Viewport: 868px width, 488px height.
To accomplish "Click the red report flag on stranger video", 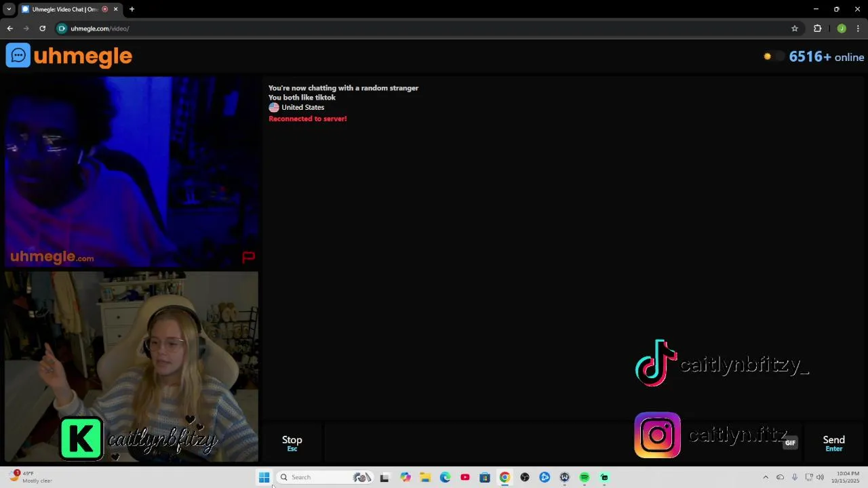I will tap(248, 257).
